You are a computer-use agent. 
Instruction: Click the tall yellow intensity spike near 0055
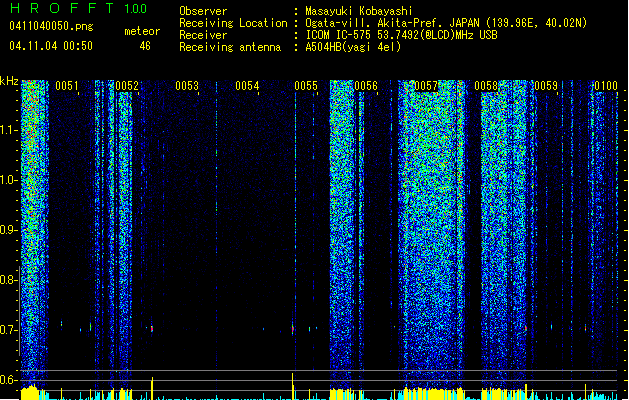[292, 386]
